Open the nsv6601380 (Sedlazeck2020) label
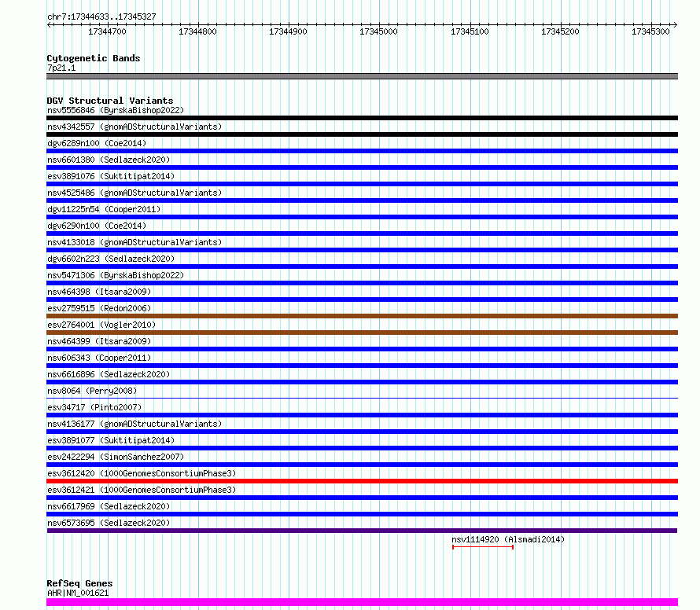 pos(109,160)
